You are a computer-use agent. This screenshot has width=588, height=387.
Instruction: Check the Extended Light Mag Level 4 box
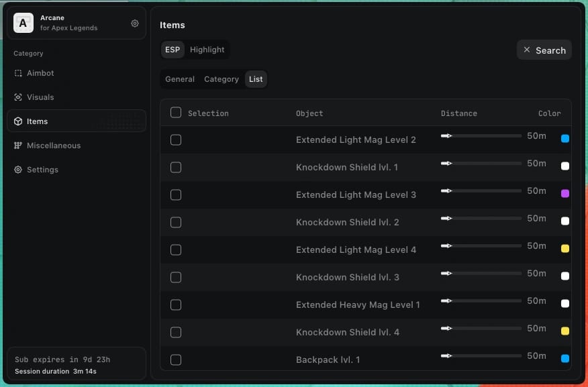click(x=176, y=250)
